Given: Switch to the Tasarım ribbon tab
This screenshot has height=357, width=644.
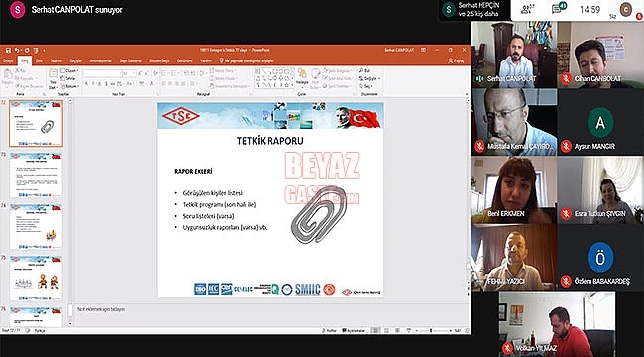Looking at the screenshot, I should [55, 60].
